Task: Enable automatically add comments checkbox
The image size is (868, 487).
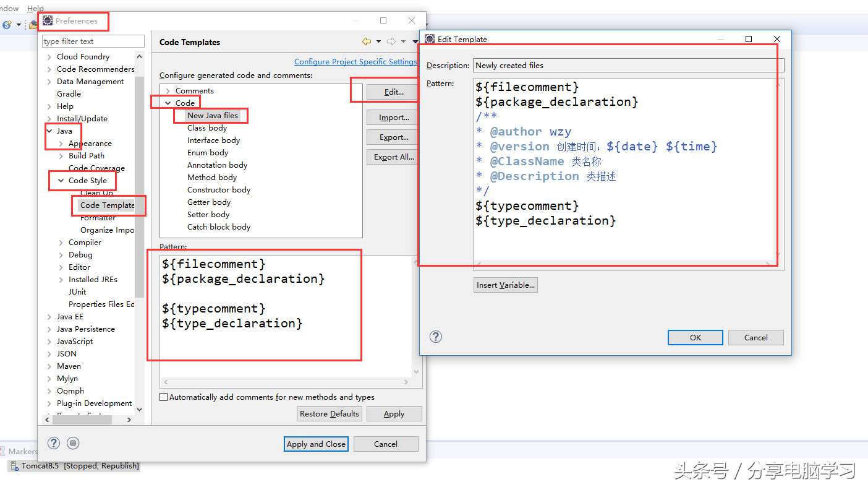Action: pyautogui.click(x=164, y=397)
